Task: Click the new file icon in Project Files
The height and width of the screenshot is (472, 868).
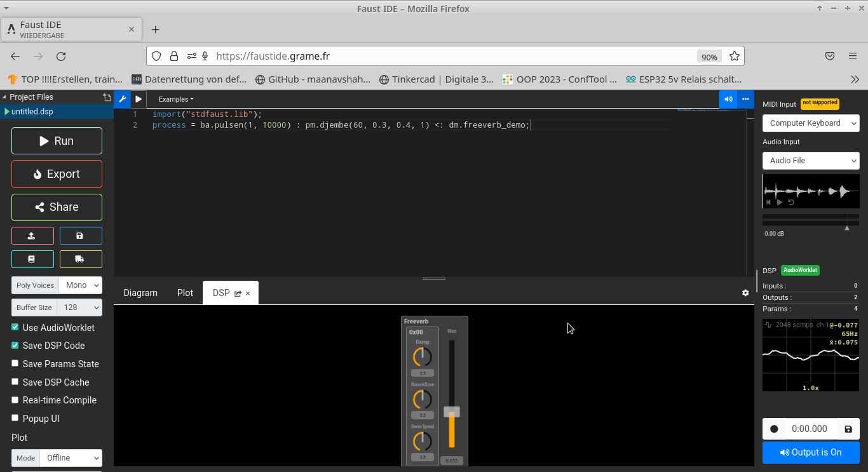Action: pos(107,97)
